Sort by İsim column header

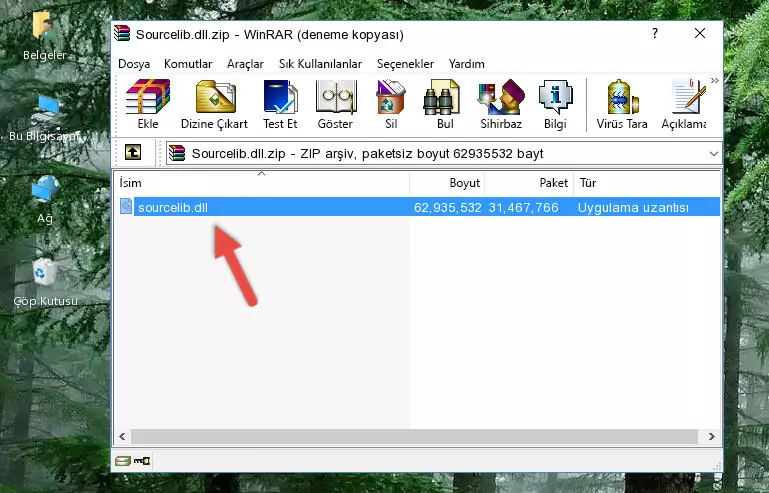(262, 183)
